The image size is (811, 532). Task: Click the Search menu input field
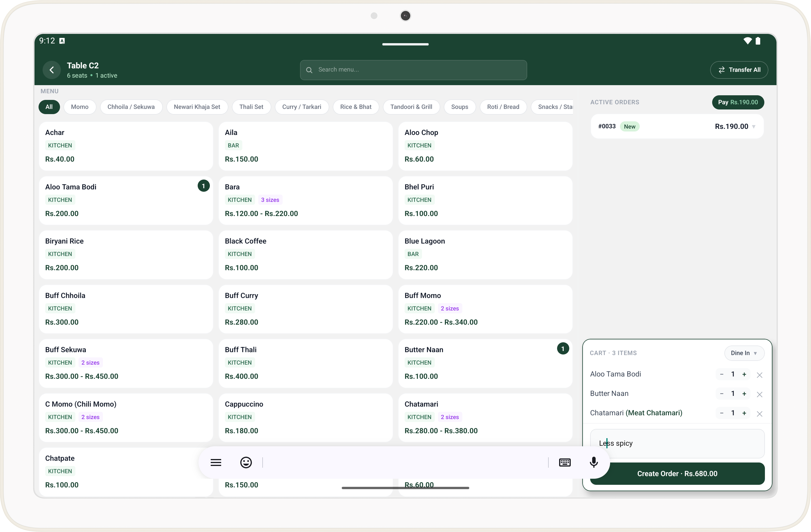point(413,70)
